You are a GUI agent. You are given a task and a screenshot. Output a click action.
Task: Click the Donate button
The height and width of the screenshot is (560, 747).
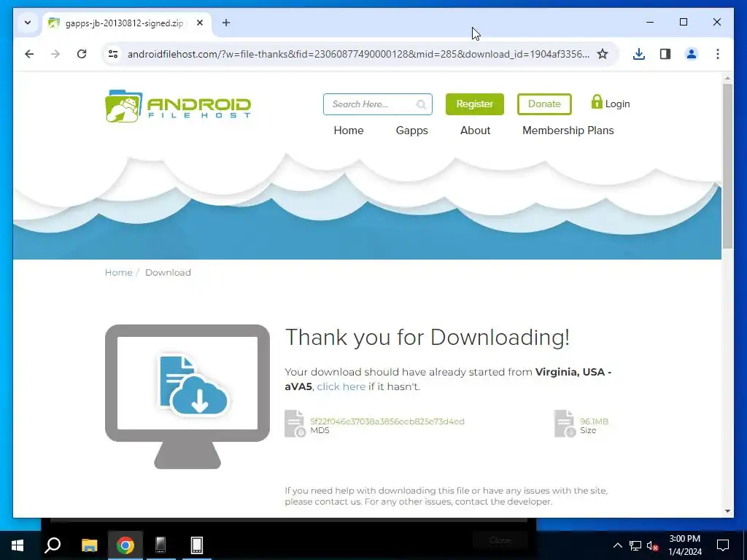(544, 104)
